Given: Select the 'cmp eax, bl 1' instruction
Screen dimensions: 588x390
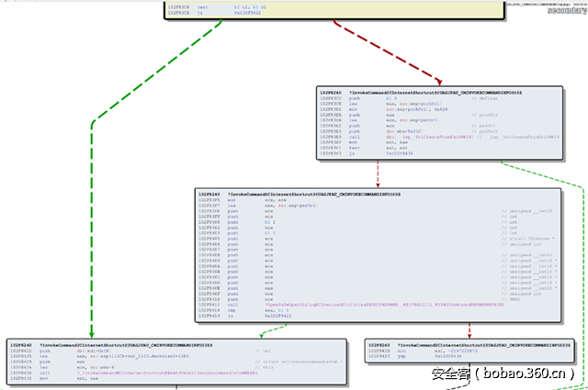Looking at the screenshot, I should (x=243, y=310).
